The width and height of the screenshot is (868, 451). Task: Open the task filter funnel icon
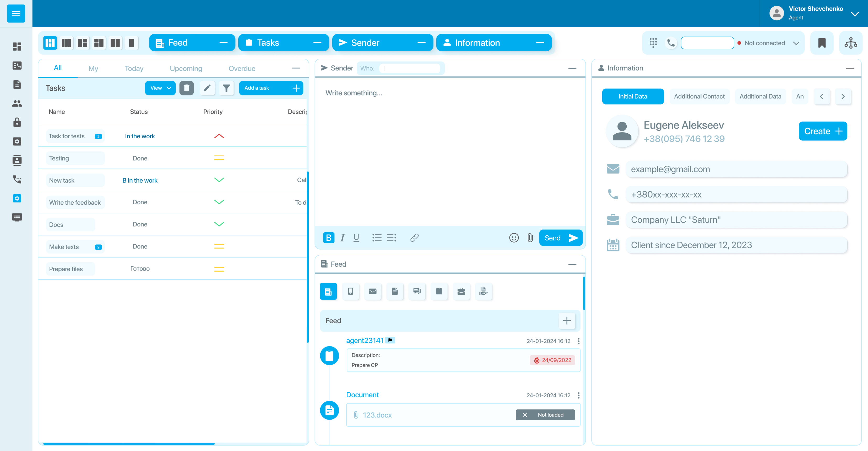[x=226, y=88]
